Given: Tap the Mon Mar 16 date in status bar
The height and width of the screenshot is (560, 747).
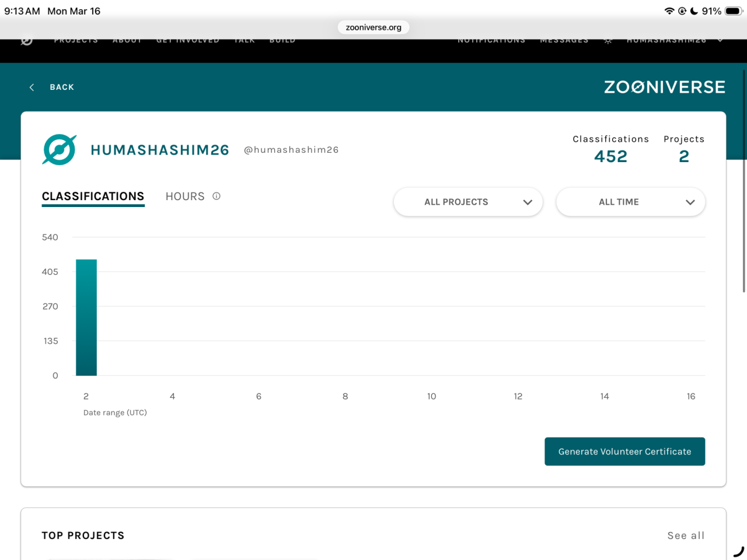Looking at the screenshot, I should [x=74, y=11].
